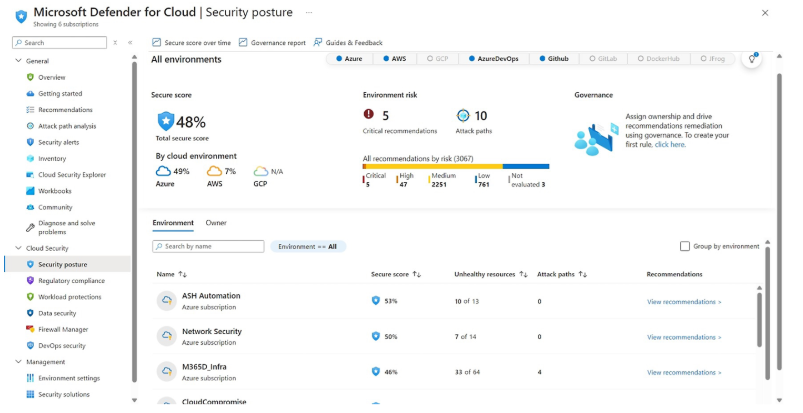The image size is (803, 413).
Task: Switch to the Environment tab
Action: [x=173, y=223]
